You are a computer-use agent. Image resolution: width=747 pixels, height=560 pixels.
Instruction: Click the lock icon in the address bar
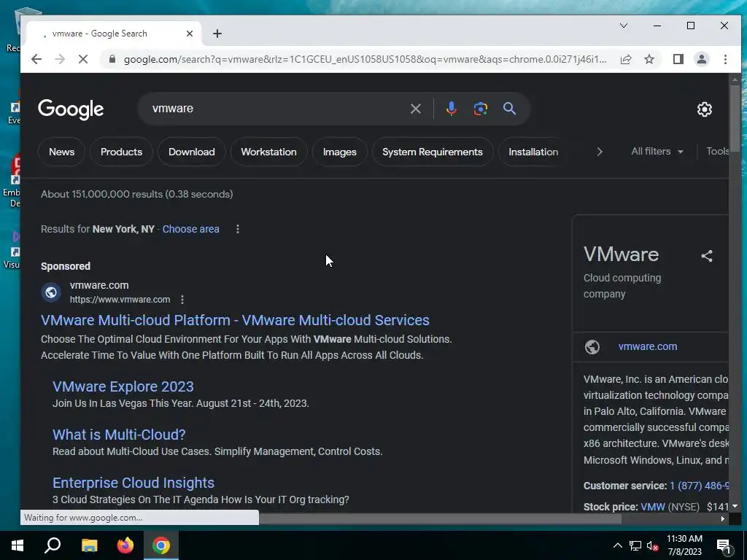coord(112,59)
